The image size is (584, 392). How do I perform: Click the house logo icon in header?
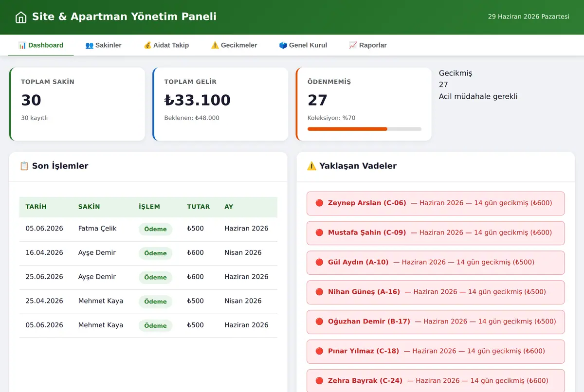tap(21, 18)
